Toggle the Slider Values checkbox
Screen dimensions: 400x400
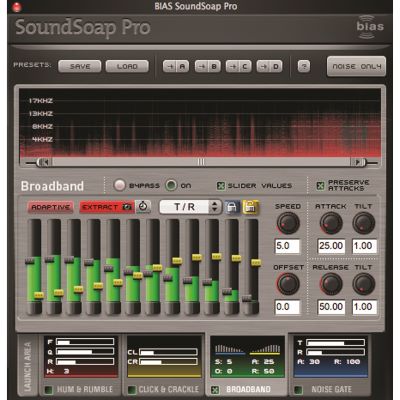point(221,186)
